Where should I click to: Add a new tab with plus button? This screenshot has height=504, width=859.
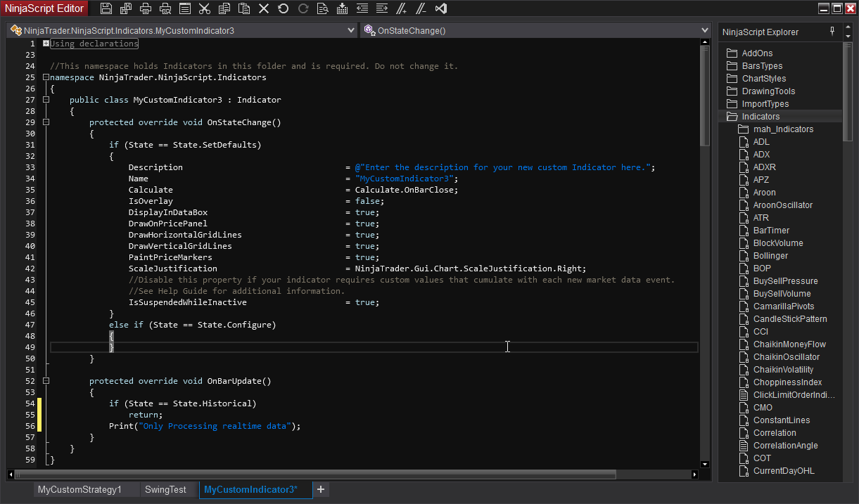pos(321,489)
